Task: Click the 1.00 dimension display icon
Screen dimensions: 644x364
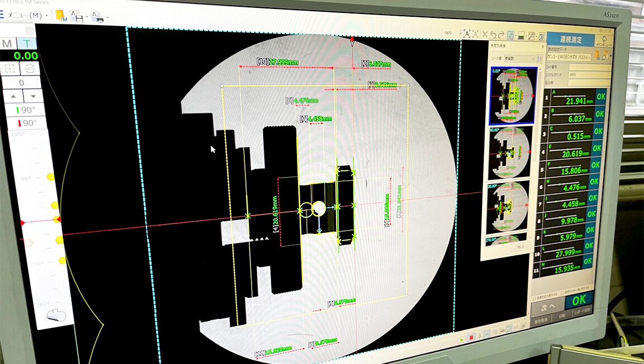Action: coord(532,36)
